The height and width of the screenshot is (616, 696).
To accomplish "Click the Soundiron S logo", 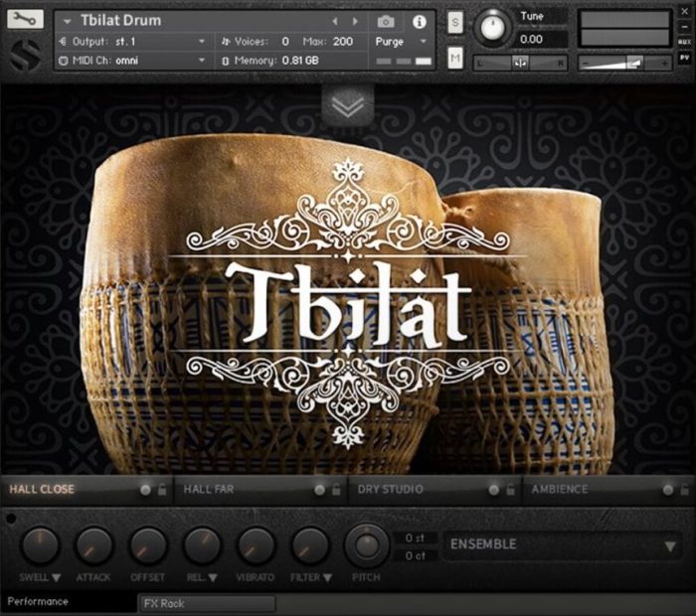I will [25, 55].
